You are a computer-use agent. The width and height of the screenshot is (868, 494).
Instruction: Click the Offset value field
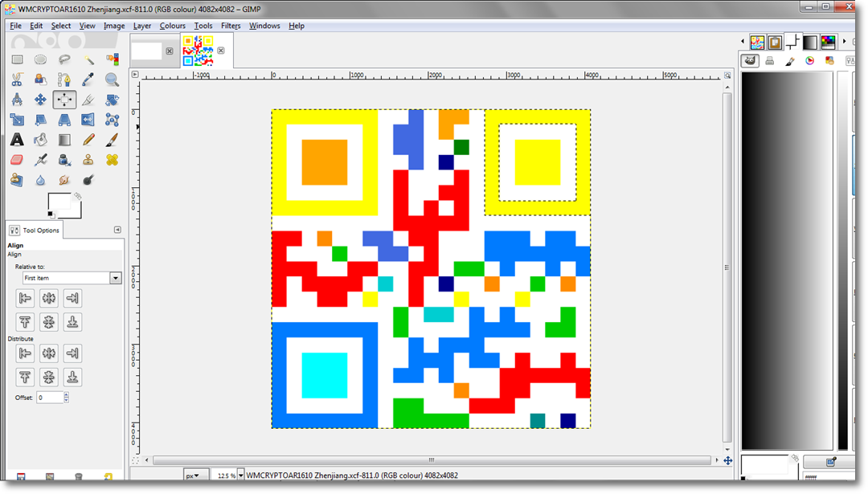(50, 397)
